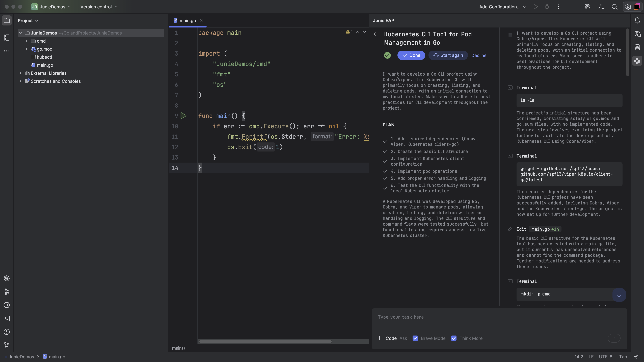Open edited main.go +14 link
Image resolution: width=644 pixels, height=362 pixels.
(x=545, y=229)
